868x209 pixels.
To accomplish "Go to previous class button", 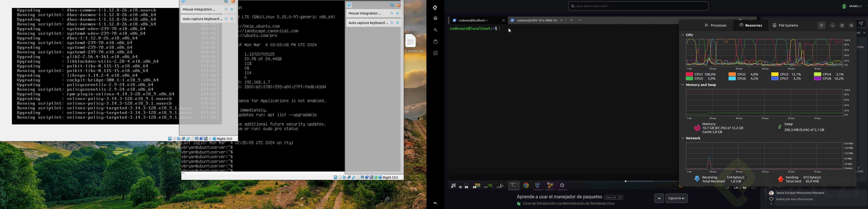I will 659,199.
